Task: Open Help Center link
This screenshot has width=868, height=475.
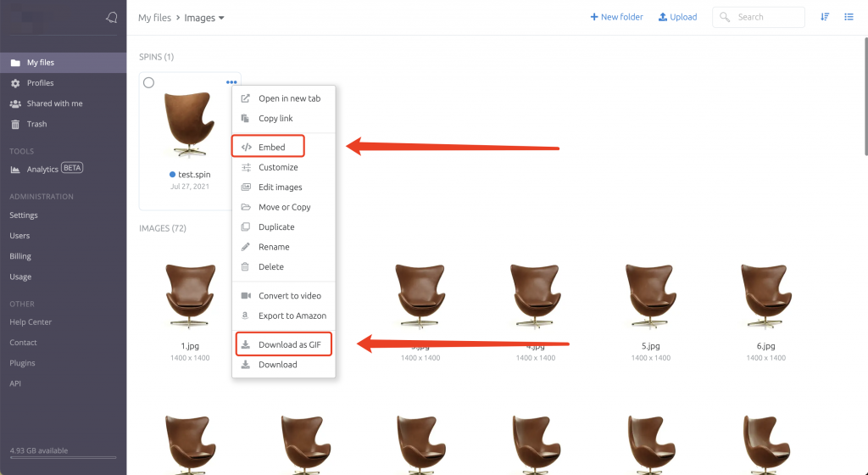Action: [x=31, y=322]
